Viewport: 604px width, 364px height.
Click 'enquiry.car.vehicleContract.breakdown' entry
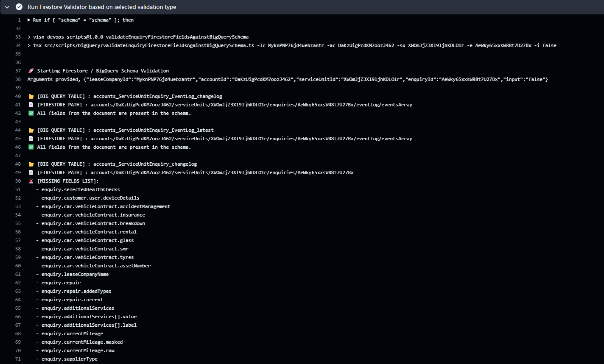93,223
